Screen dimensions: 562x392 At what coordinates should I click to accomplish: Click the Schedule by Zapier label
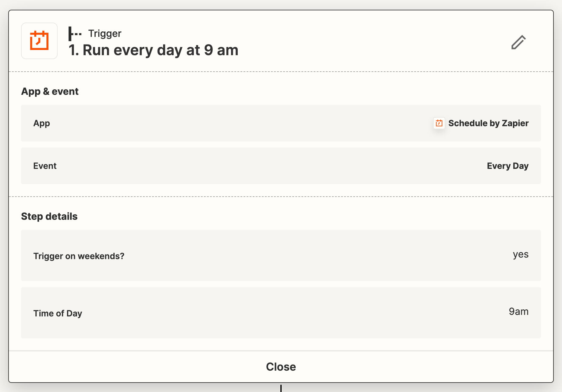click(x=488, y=123)
